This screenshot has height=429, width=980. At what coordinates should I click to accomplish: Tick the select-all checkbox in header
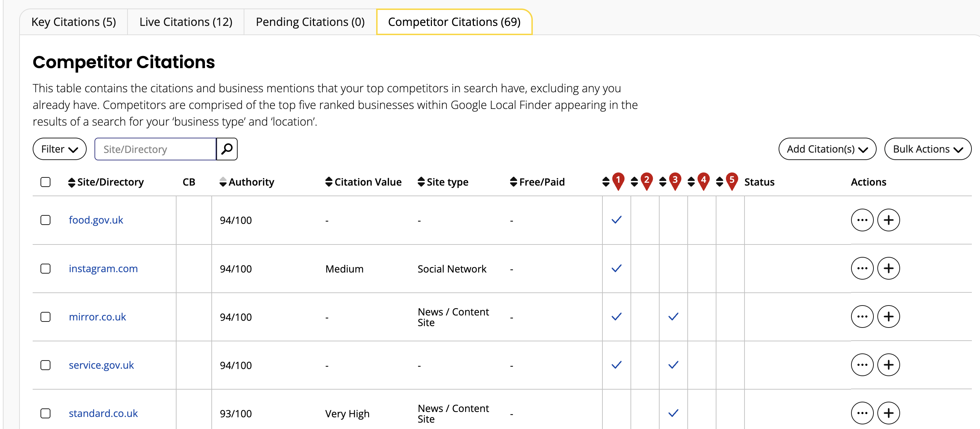[46, 182]
